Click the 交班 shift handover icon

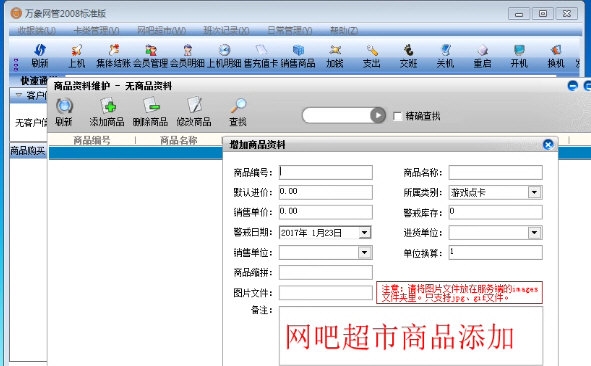pos(409,50)
